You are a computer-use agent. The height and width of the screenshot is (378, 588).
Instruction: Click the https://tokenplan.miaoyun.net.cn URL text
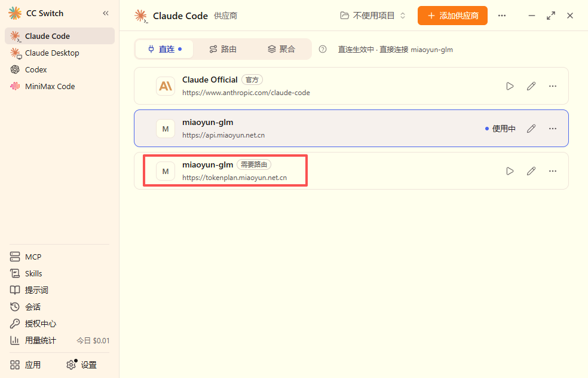[x=234, y=178]
